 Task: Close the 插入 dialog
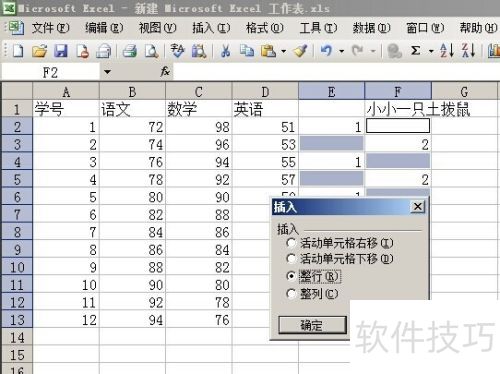pos(418,207)
